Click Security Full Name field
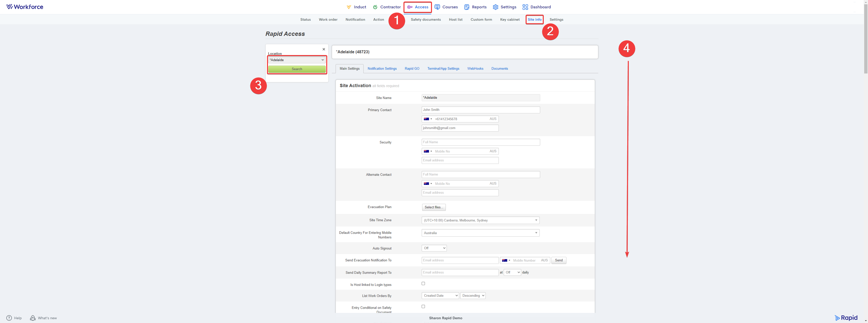 [x=480, y=142]
